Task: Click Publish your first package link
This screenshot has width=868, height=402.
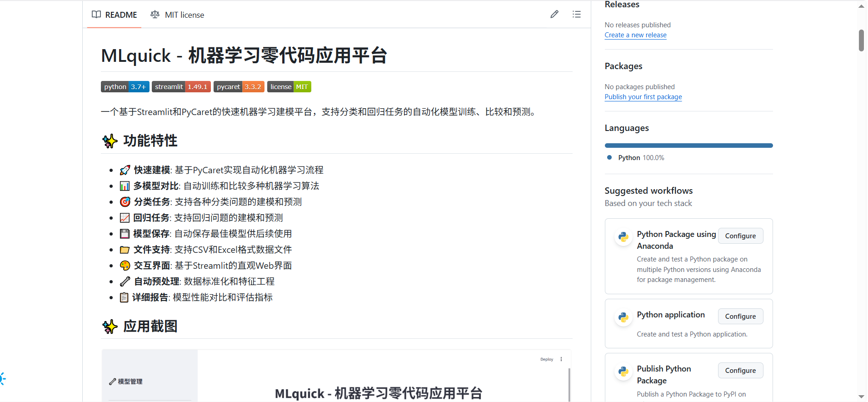Action: tap(643, 97)
